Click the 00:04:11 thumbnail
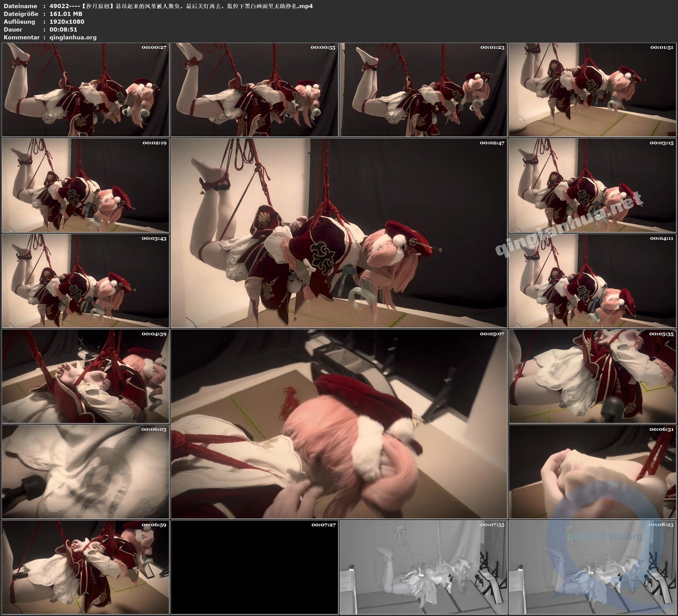This screenshot has height=616, width=678. (x=592, y=281)
